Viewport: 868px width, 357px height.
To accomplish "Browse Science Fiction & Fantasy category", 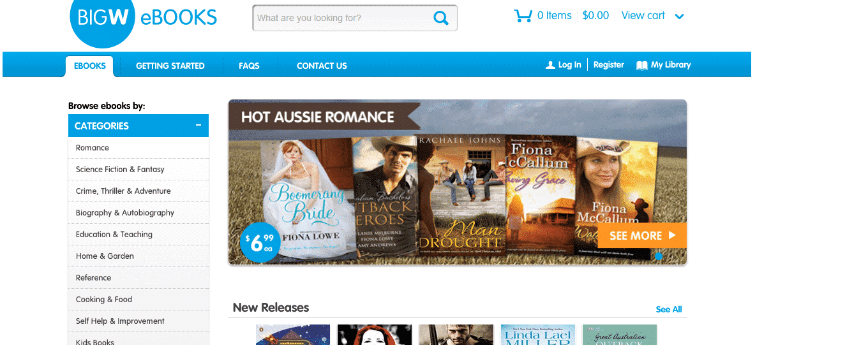I will [x=138, y=170].
